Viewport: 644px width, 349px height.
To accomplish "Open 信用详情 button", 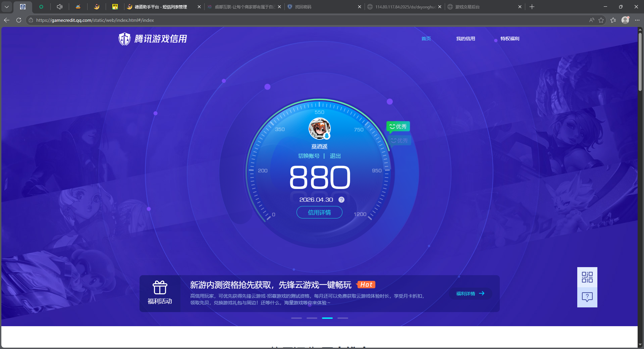I will tap(319, 212).
